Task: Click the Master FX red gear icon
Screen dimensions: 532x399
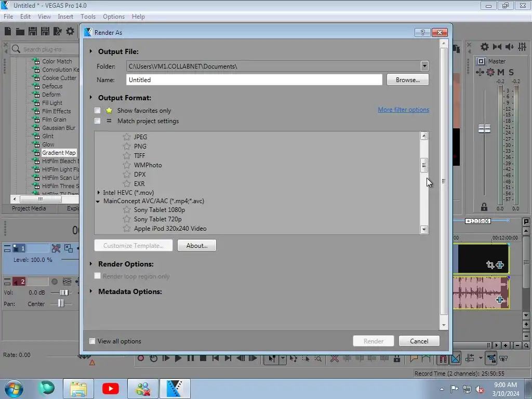Action: coord(490,72)
